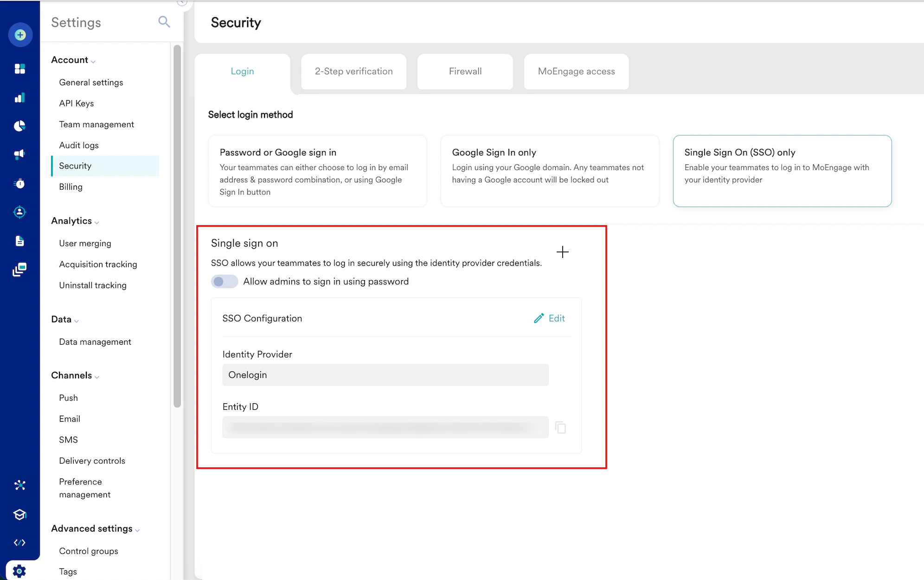Screen dimensions: 924x580
Task: Click the gear settings icon in sidebar
Action: tap(19, 571)
